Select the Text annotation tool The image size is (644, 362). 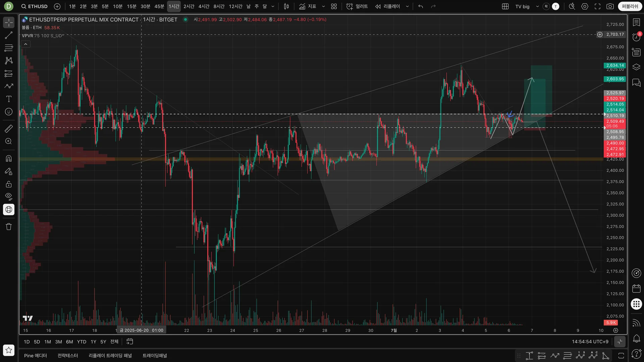coord(9,99)
